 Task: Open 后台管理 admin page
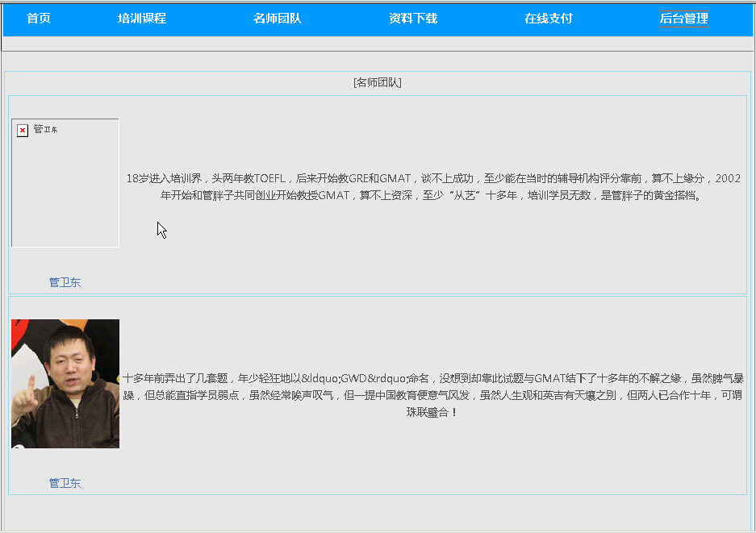[x=683, y=19]
